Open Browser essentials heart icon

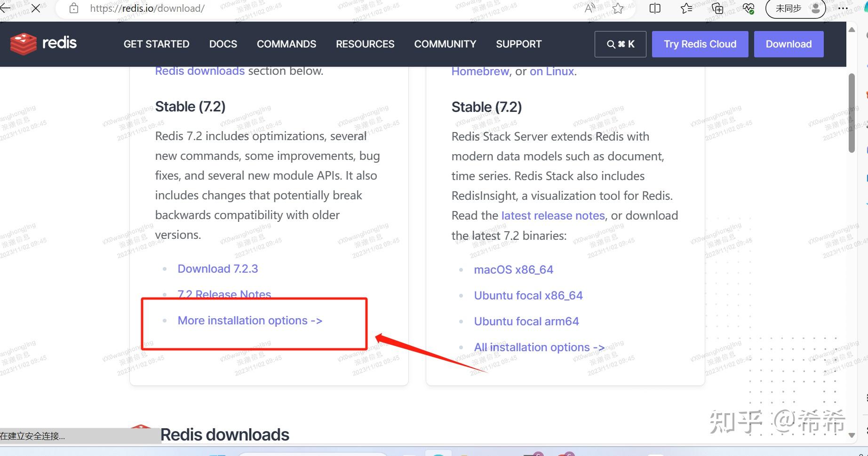pyautogui.click(x=749, y=8)
